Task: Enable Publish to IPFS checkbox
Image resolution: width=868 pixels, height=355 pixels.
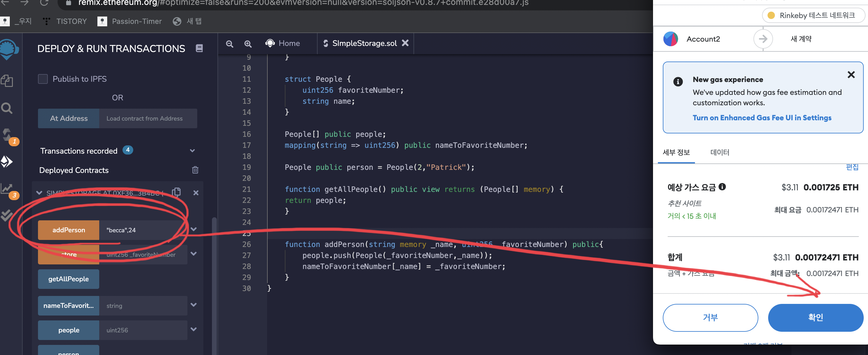Action: (x=43, y=79)
